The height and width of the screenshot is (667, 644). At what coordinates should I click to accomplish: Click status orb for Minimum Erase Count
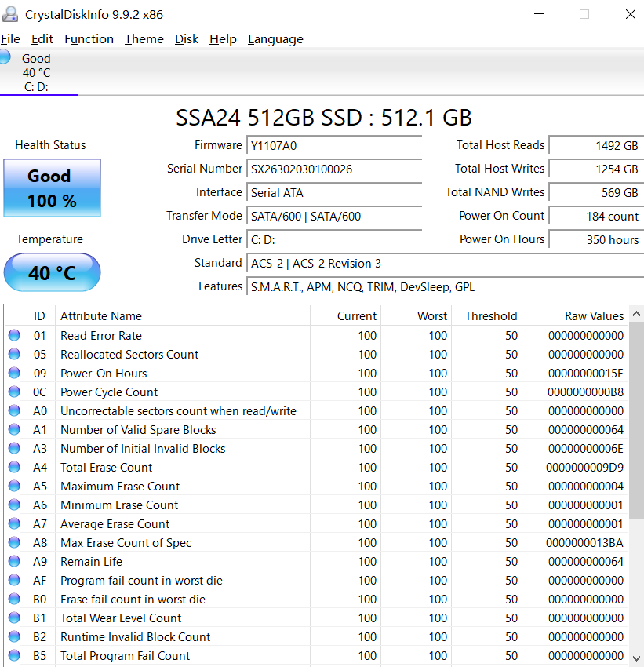coord(14,505)
